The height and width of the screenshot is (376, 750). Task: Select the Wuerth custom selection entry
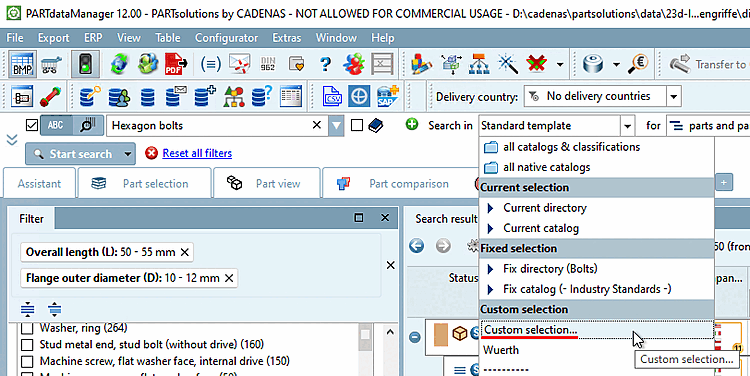coord(596,350)
